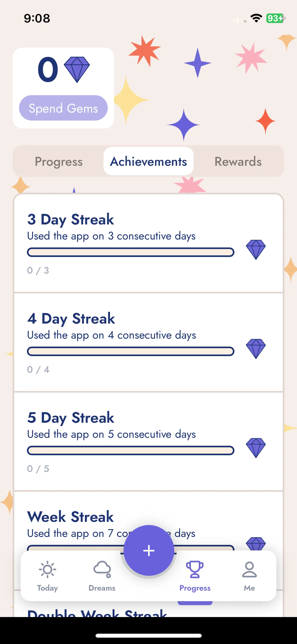Select the Achievements tab
Viewport: 297px width, 644px height.
tap(149, 161)
